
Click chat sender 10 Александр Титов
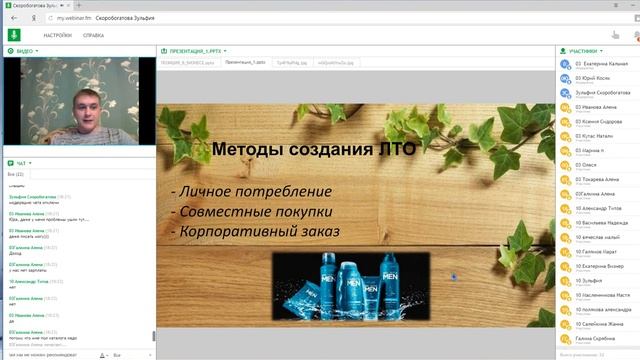[29, 282]
